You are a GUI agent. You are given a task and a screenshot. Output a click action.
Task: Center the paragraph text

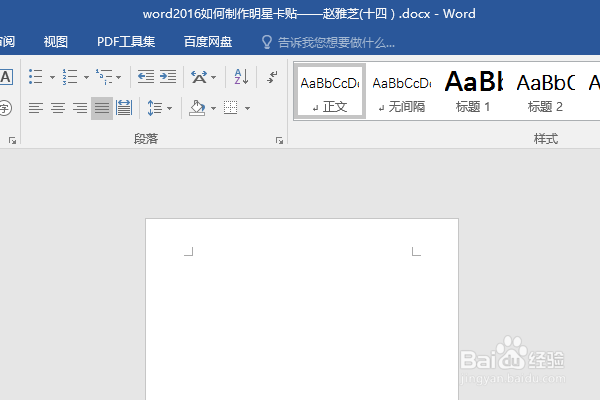pyautogui.click(x=58, y=108)
